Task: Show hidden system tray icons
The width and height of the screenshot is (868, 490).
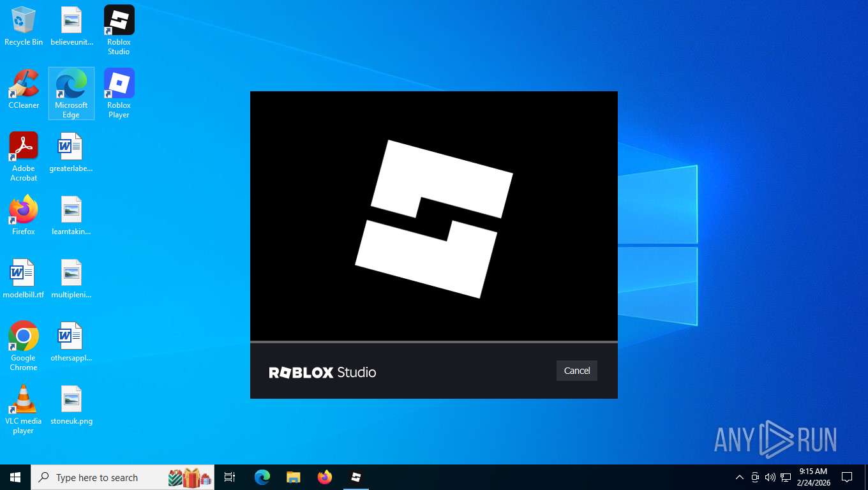Action: tap(739, 477)
